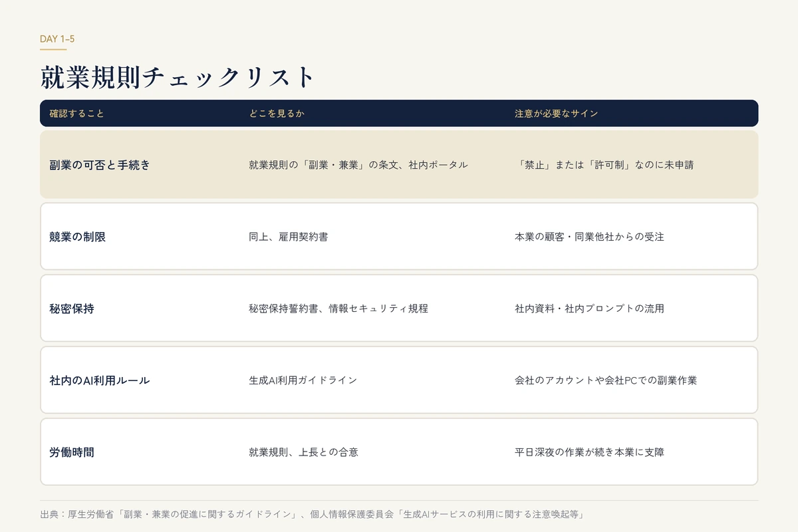Click the cell '同上、雇用契約書'

(x=288, y=237)
